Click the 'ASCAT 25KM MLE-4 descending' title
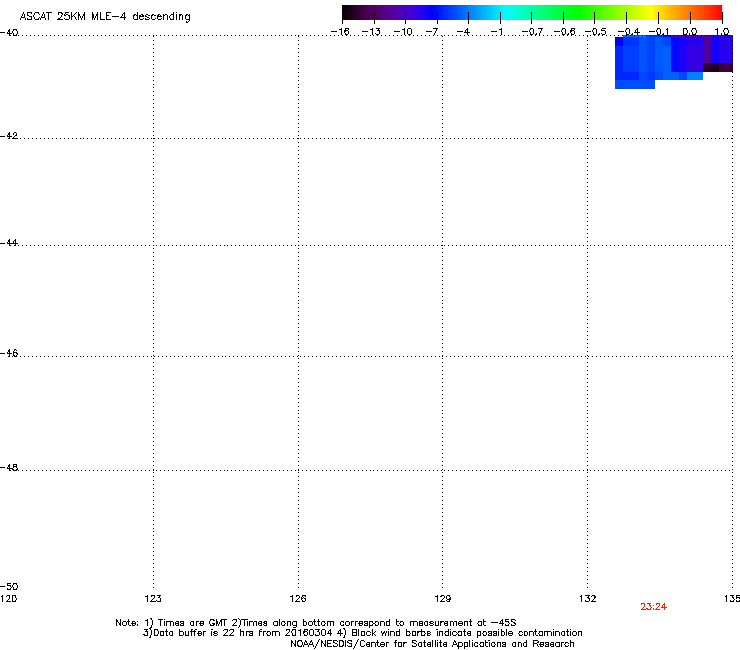 tap(105, 17)
